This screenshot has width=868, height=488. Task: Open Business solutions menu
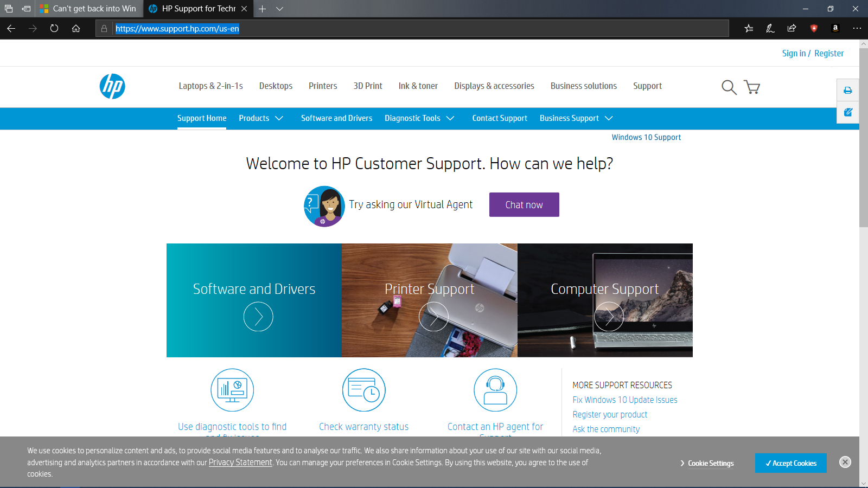[584, 86]
